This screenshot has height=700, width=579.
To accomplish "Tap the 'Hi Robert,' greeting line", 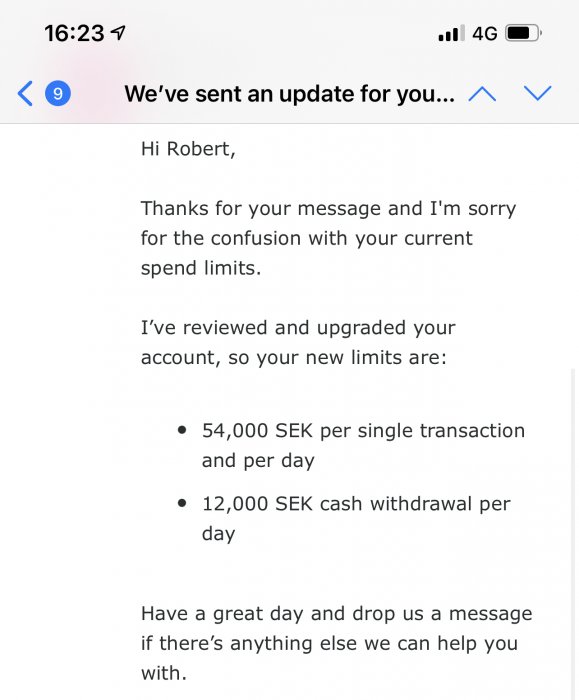I will [188, 149].
